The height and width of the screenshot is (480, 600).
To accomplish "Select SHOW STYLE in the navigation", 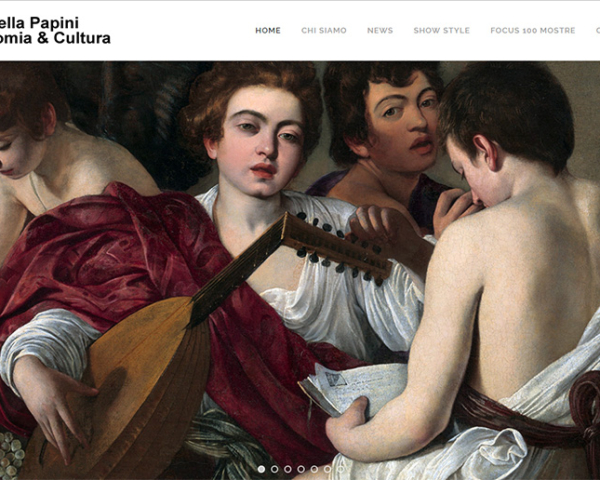I will coord(442,31).
